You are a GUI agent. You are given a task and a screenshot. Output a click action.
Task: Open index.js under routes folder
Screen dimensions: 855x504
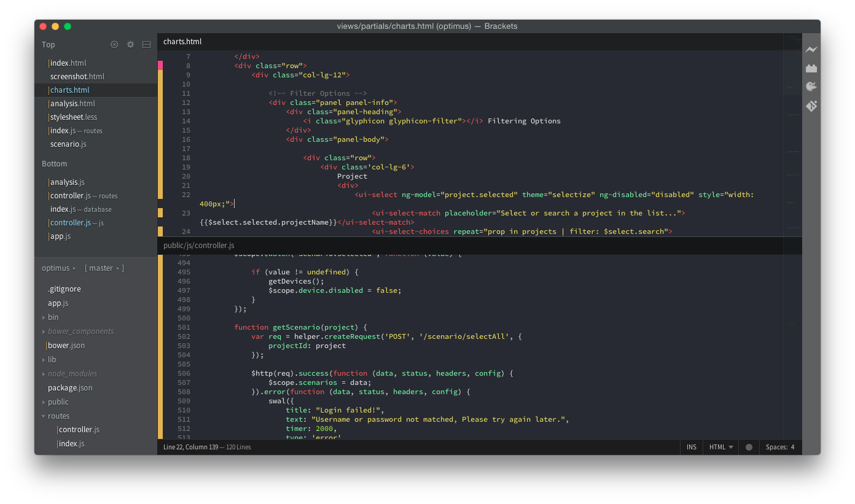[72, 444]
